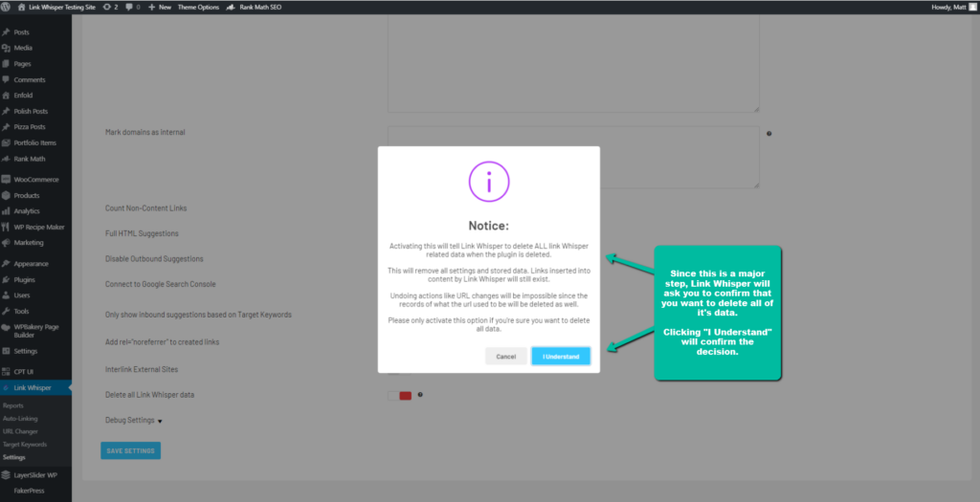Screen dimensions: 980x502
Task: Go to URL Changer submenu
Action: [x=20, y=431]
